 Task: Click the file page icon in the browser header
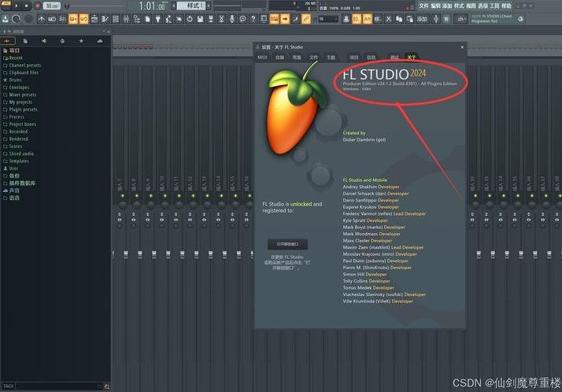(25, 41)
